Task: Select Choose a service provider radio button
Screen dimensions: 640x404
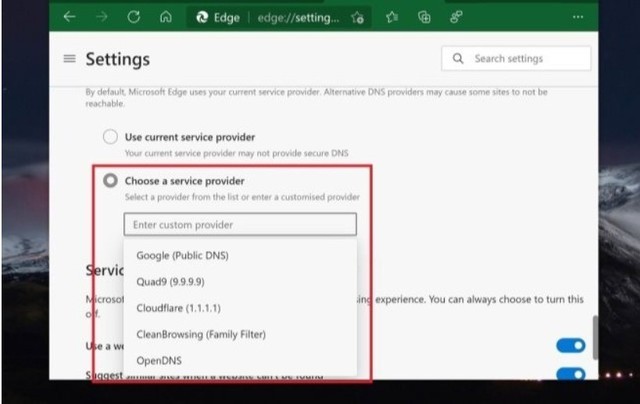Action: 110,180
